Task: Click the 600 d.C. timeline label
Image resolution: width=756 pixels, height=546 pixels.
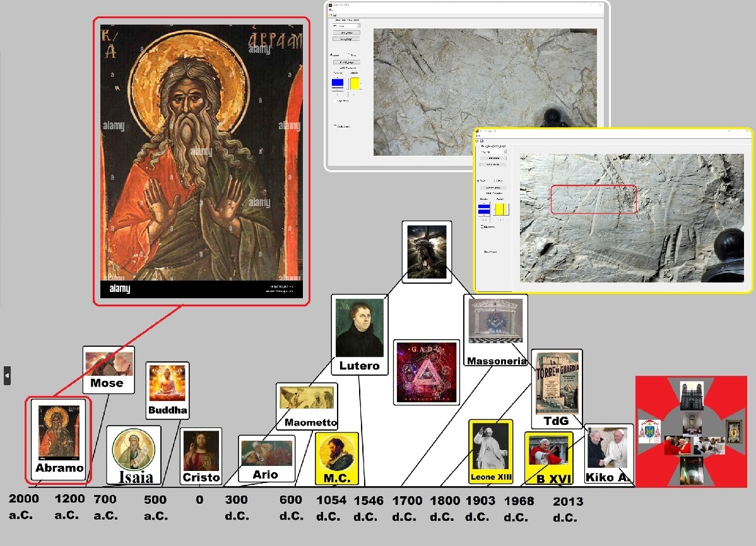Action: (x=291, y=508)
